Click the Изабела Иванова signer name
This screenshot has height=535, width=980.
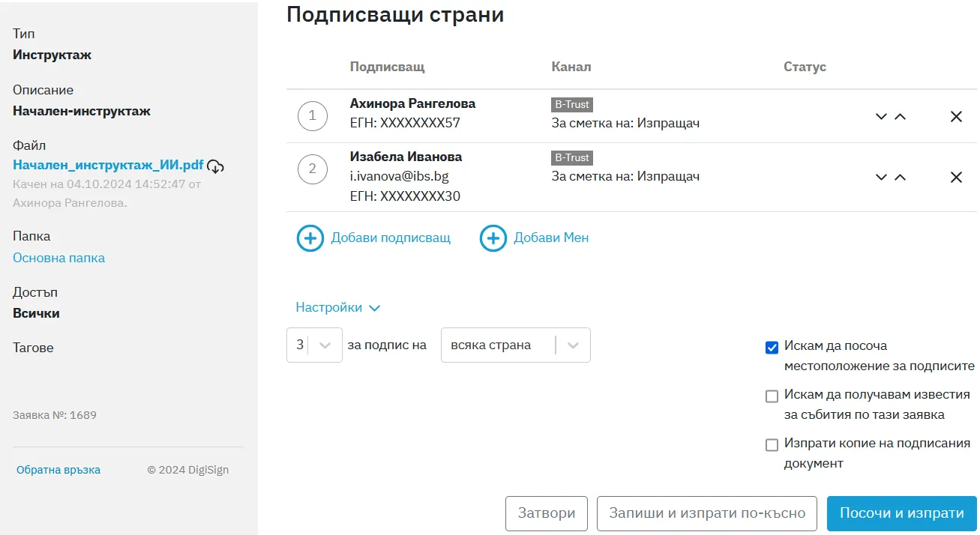tap(406, 157)
